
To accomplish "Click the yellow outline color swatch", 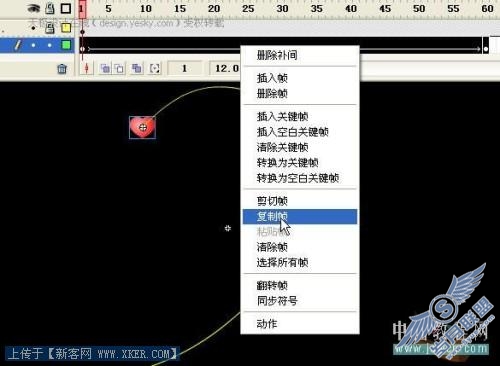I will coord(66,28).
